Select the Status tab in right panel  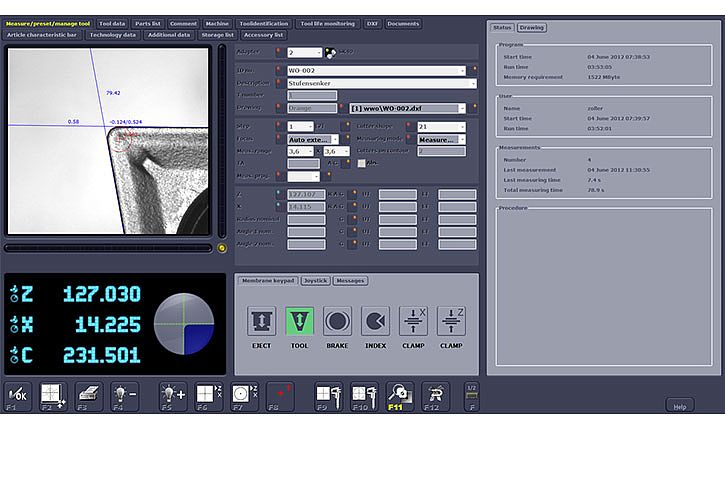(502, 28)
